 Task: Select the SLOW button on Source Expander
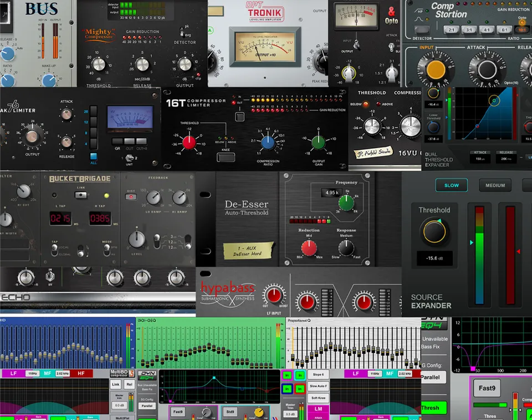pyautogui.click(x=452, y=185)
